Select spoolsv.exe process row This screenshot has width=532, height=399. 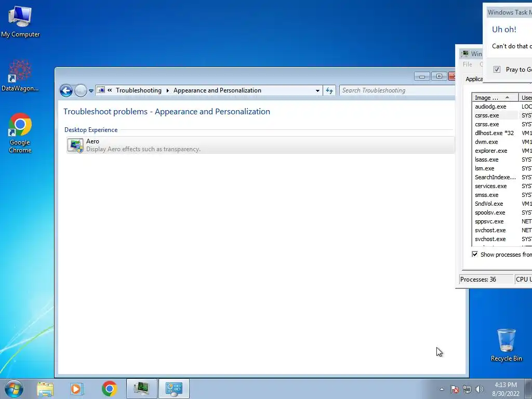pos(502,212)
